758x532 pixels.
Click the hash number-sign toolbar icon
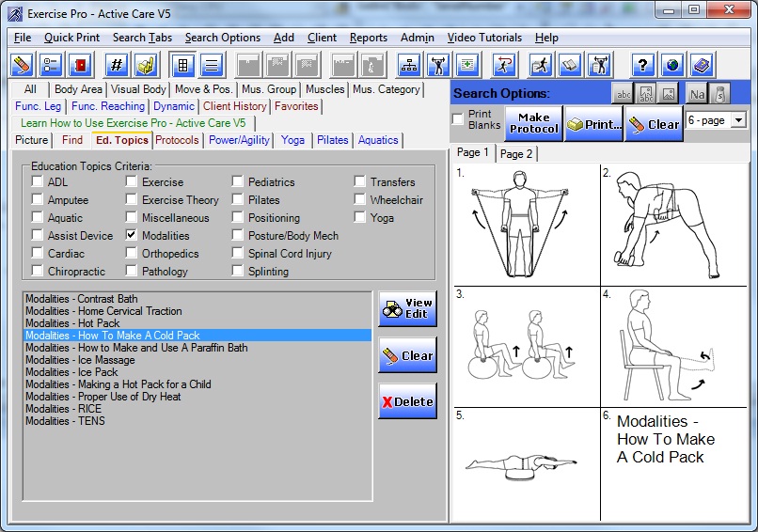117,65
